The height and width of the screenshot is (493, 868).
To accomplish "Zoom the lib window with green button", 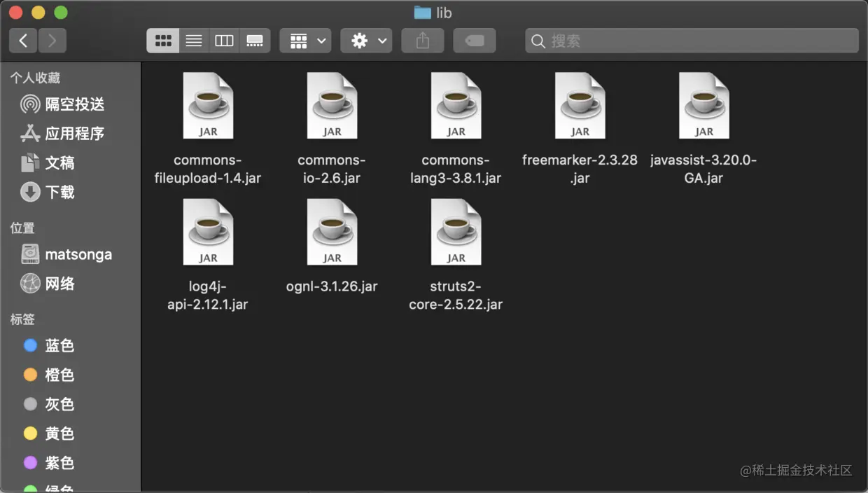I will point(61,13).
